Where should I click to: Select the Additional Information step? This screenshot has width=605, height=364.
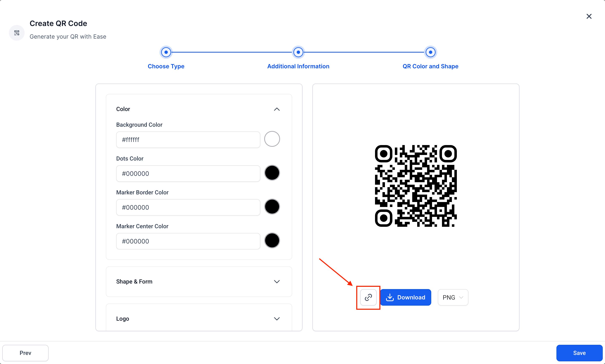pos(298,52)
